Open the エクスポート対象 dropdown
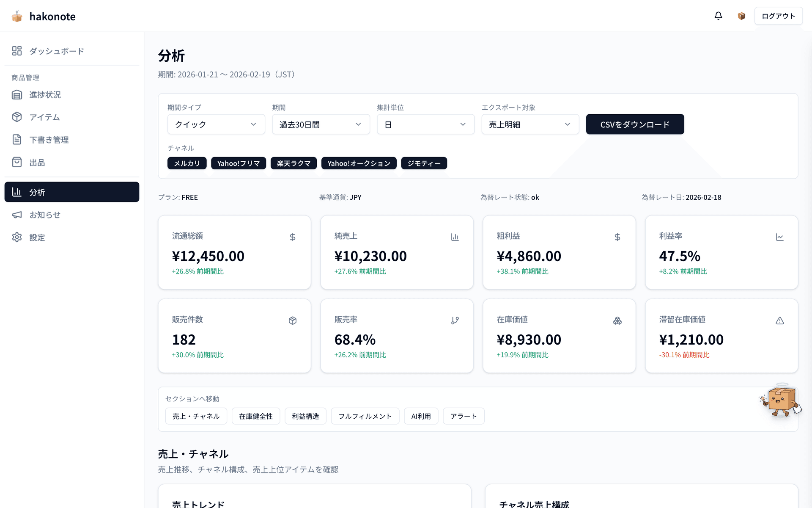The width and height of the screenshot is (812, 508). pyautogui.click(x=530, y=124)
